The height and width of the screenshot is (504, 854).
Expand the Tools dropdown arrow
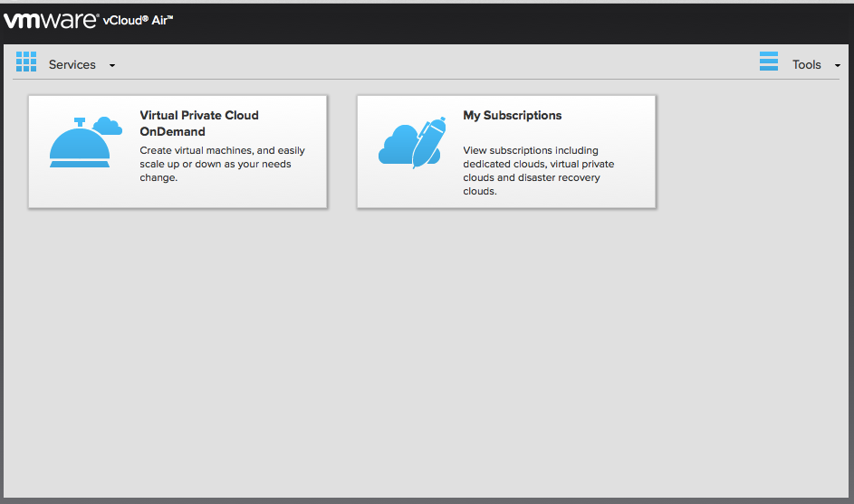pyautogui.click(x=837, y=65)
